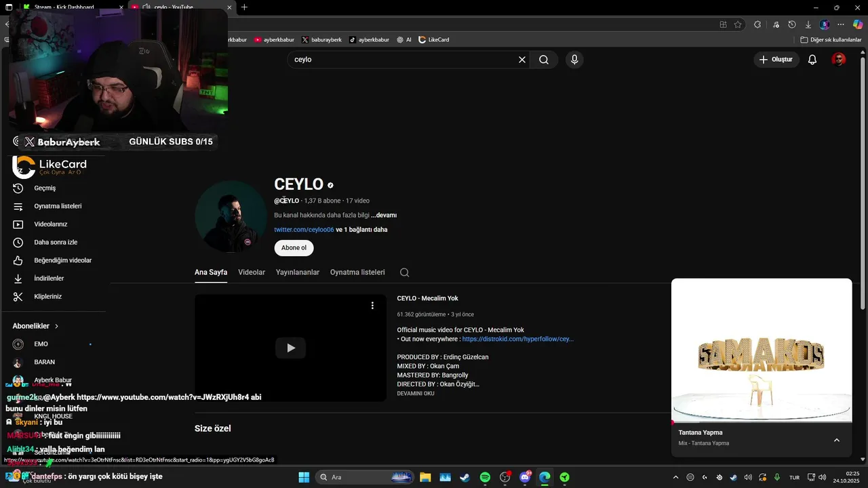The image size is (868, 488).
Task: Open the AI bookmark
Action: [x=404, y=40]
